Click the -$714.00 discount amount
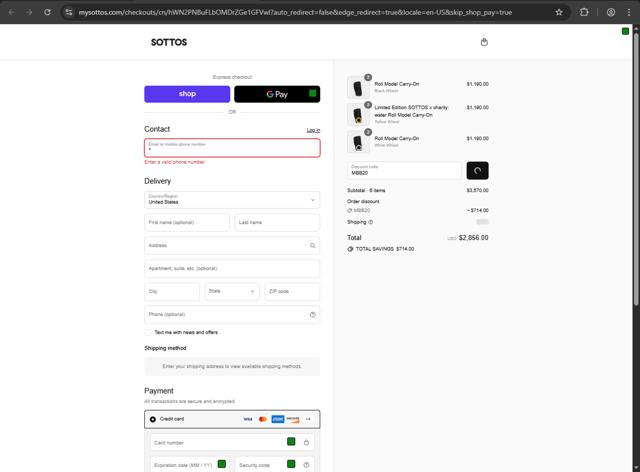 click(478, 211)
